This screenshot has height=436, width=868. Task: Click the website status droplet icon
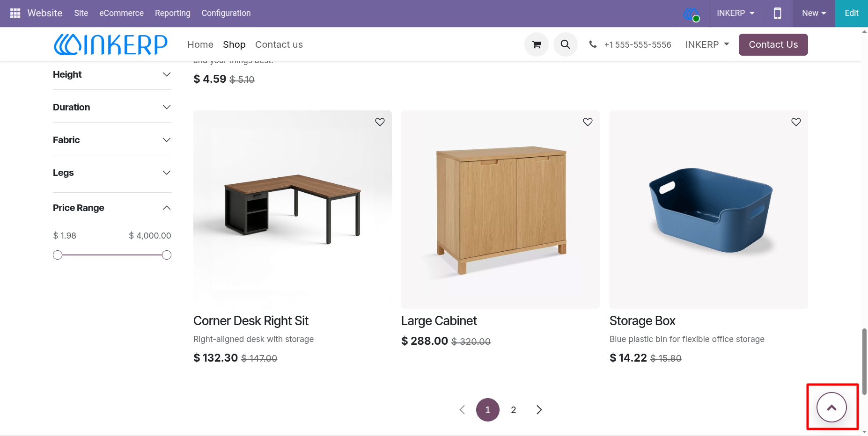coord(691,14)
